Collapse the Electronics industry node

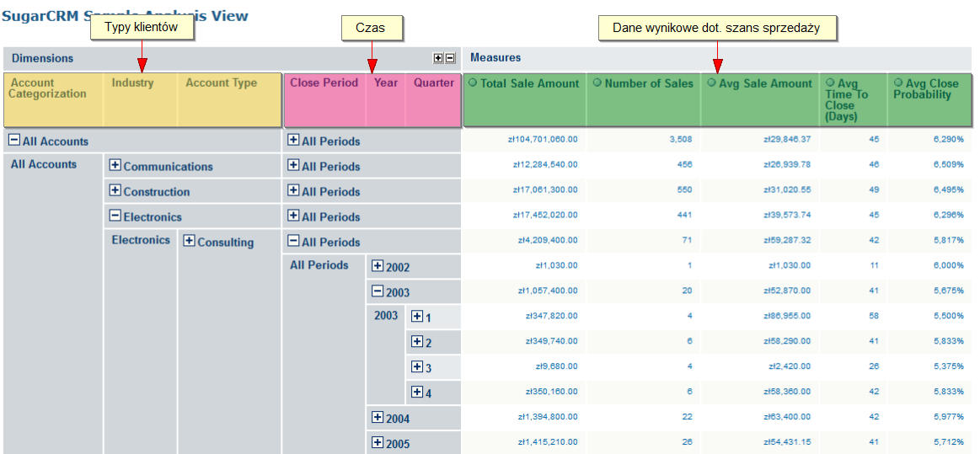coord(115,216)
